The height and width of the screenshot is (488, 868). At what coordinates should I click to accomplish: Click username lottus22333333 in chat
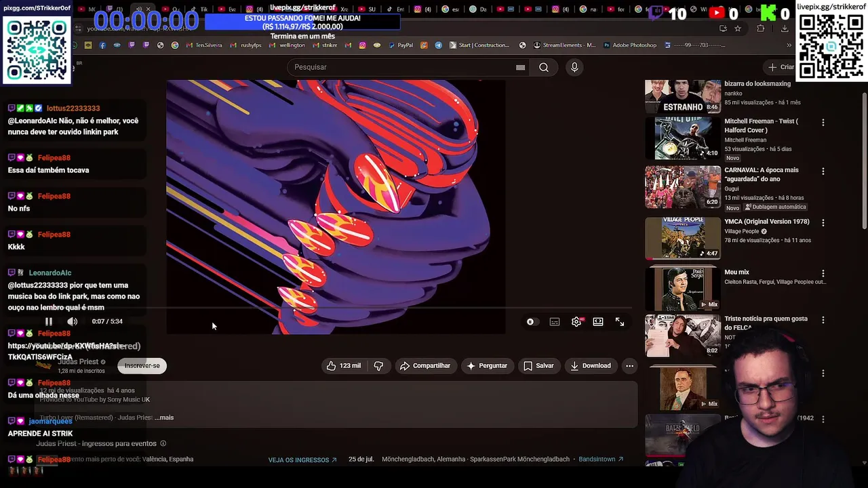click(73, 108)
